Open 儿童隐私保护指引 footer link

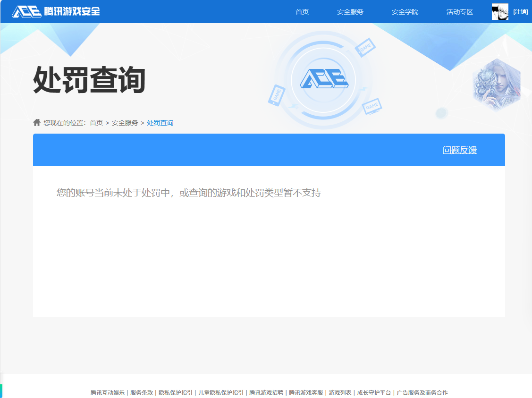(x=221, y=392)
